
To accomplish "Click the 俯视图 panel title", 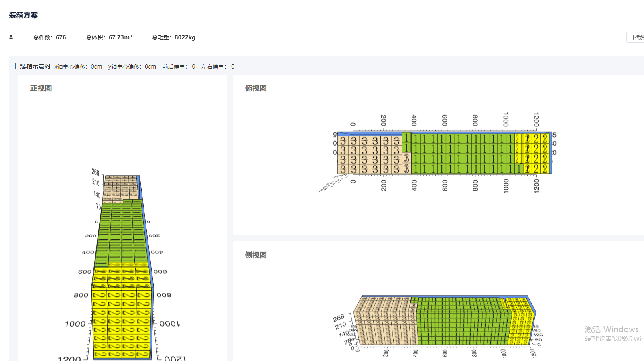I will pyautogui.click(x=256, y=88).
